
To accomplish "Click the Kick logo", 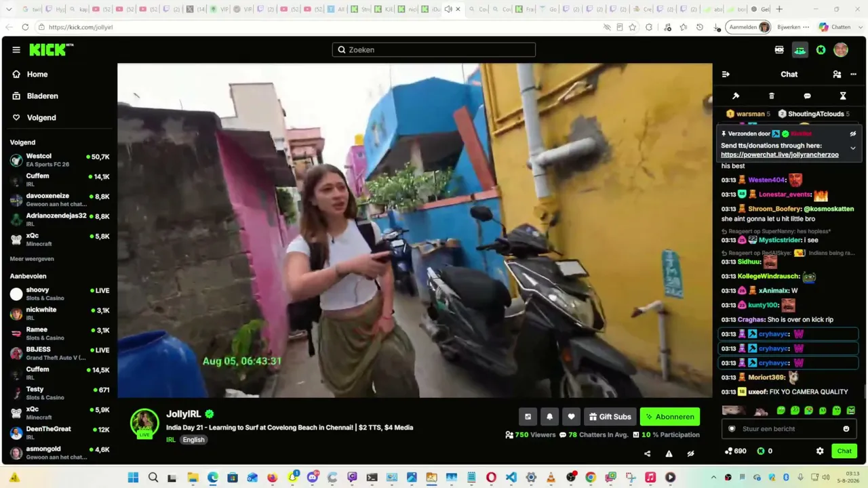I will tap(51, 49).
